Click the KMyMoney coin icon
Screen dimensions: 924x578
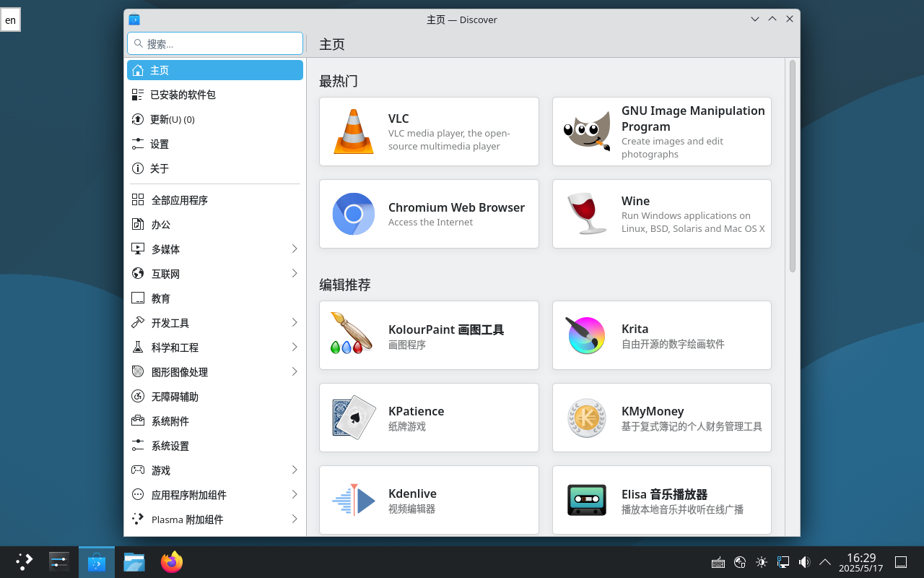[x=587, y=418]
